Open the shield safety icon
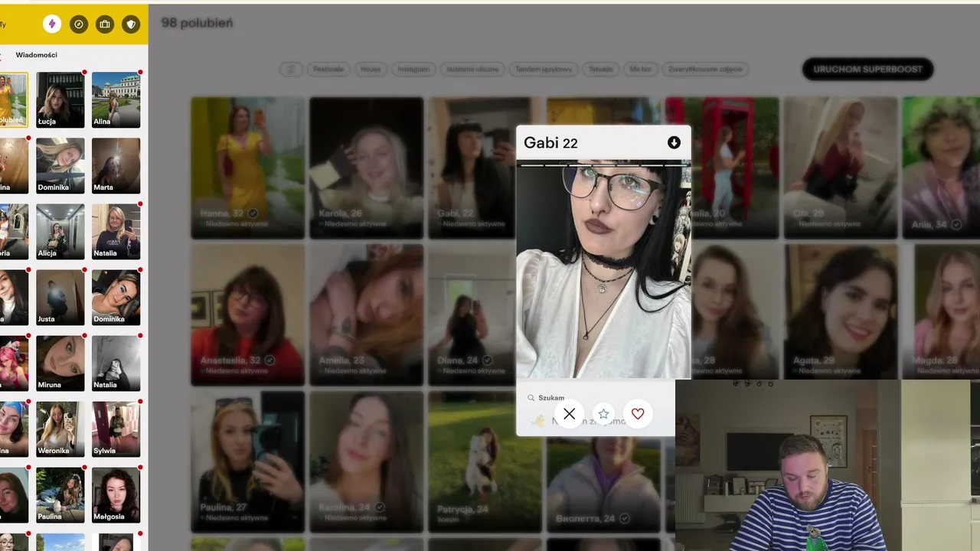The image size is (980, 551). click(132, 24)
